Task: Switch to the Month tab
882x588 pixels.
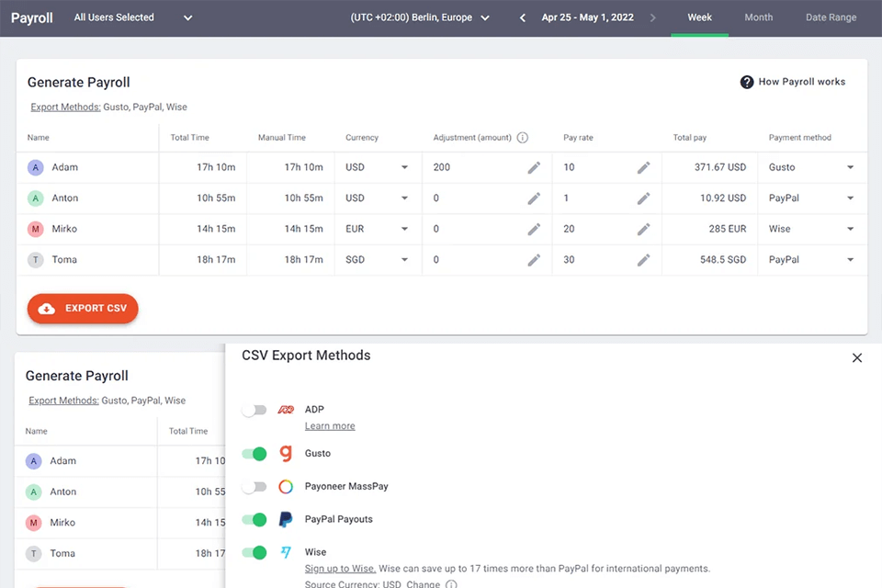Action: pos(758,17)
